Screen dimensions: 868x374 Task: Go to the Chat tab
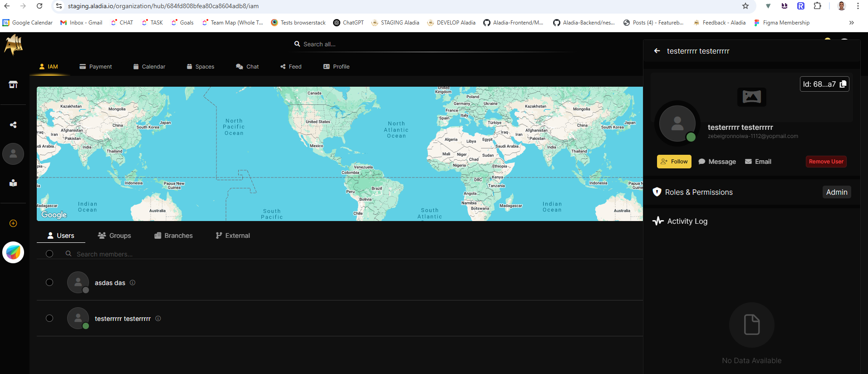pos(247,67)
